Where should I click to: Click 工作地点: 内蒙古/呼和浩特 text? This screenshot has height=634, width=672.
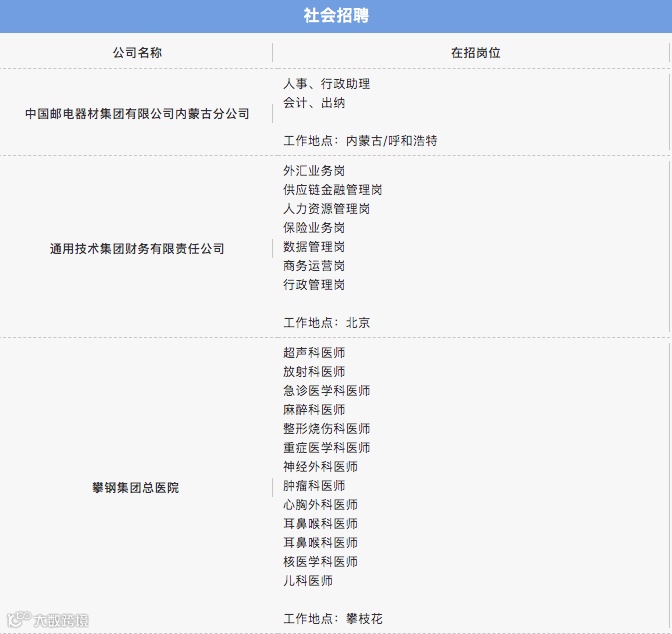[x=360, y=141]
